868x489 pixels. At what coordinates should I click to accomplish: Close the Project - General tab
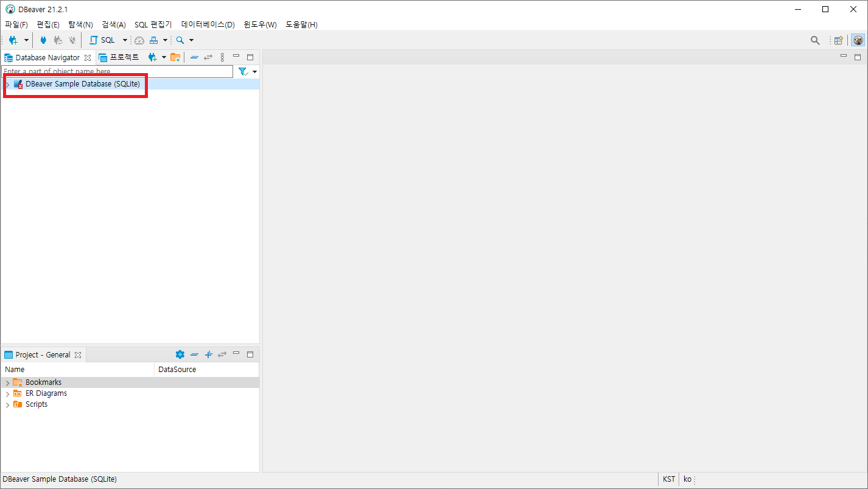pyautogui.click(x=78, y=355)
